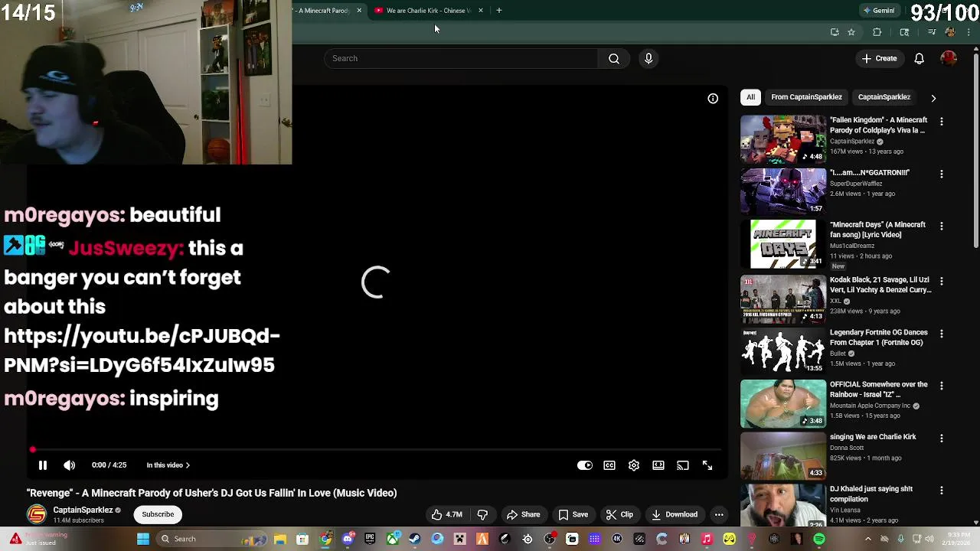980x551 pixels.
Task: View YouTube notifications bell
Action: point(920,58)
